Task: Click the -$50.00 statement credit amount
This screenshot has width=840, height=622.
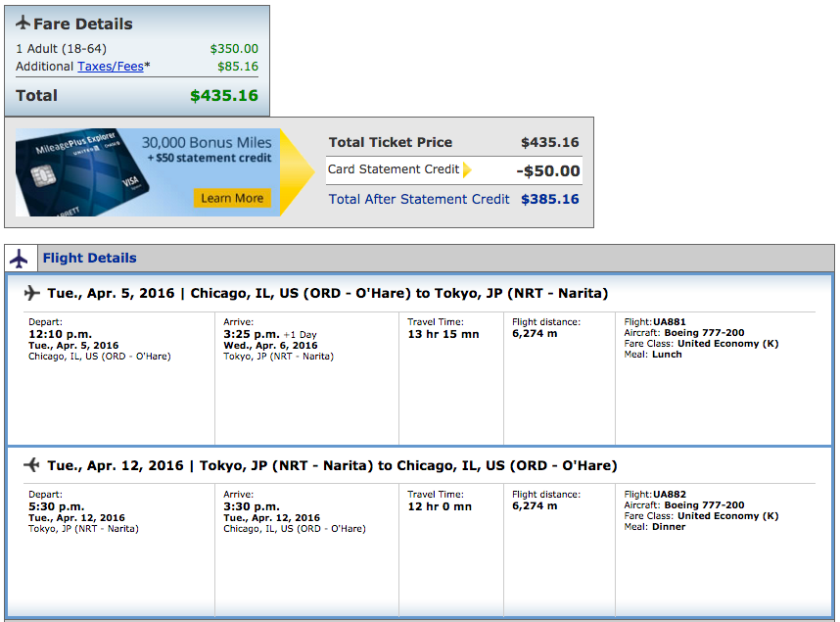Action: tap(548, 170)
